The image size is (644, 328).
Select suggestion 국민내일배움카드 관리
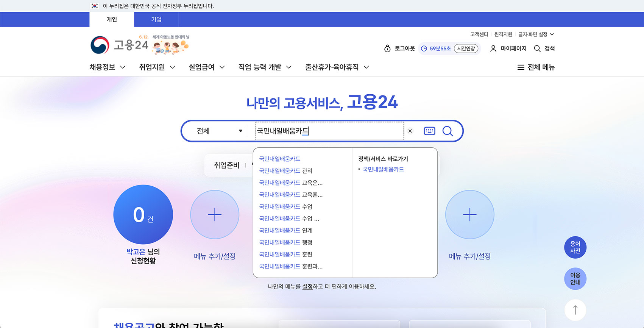285,171
